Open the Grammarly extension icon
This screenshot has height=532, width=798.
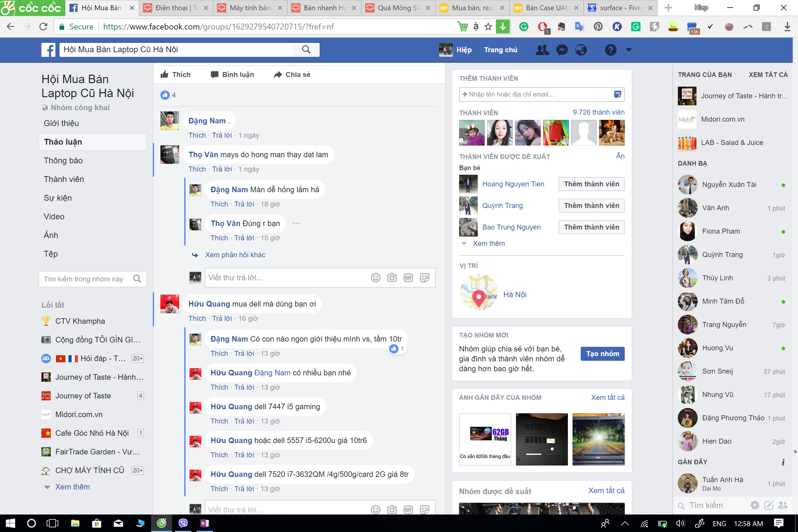pos(524,27)
